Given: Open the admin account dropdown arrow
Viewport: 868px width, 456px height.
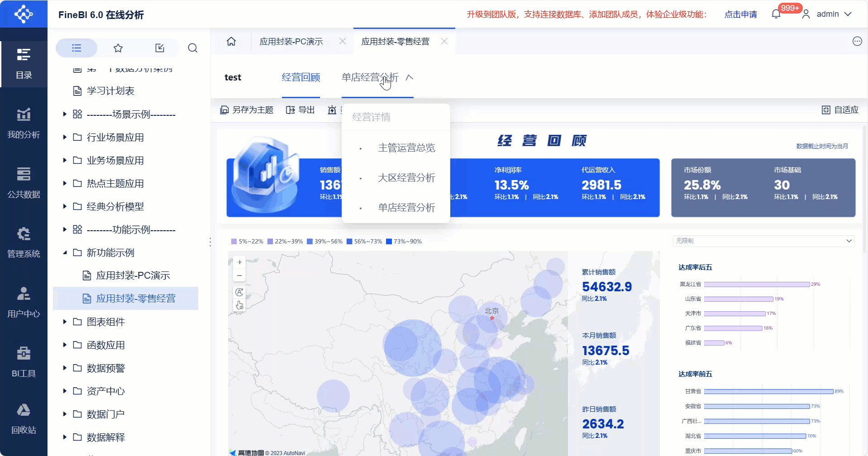Looking at the screenshot, I should coord(848,14).
